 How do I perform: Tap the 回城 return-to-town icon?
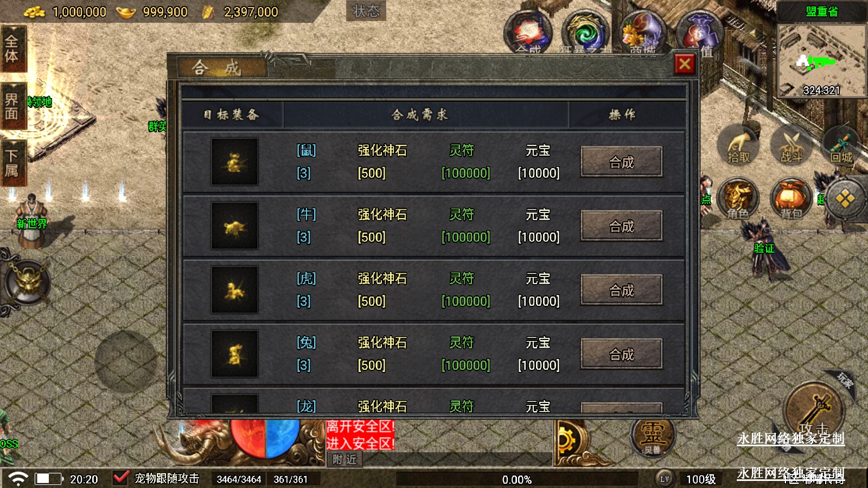[843, 145]
